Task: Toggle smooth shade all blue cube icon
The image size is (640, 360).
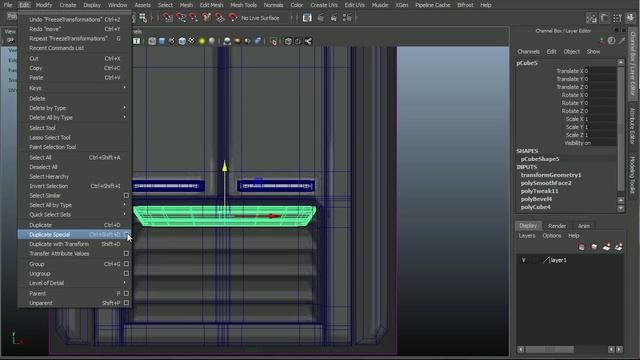Action: 162,41
